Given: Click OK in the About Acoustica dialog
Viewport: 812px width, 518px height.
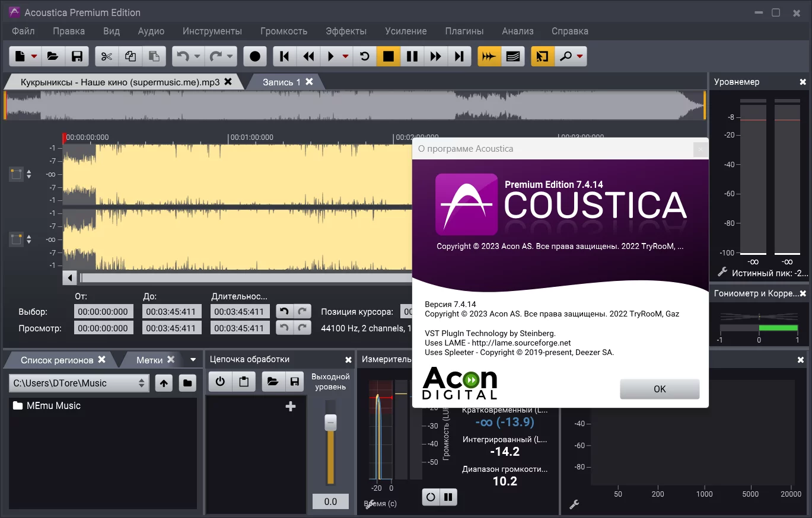Looking at the screenshot, I should tap(660, 389).
